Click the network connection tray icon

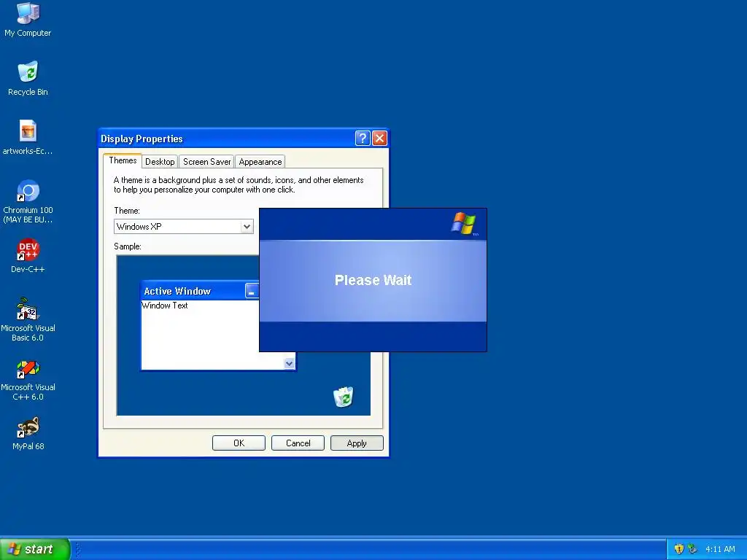pyautogui.click(x=692, y=549)
